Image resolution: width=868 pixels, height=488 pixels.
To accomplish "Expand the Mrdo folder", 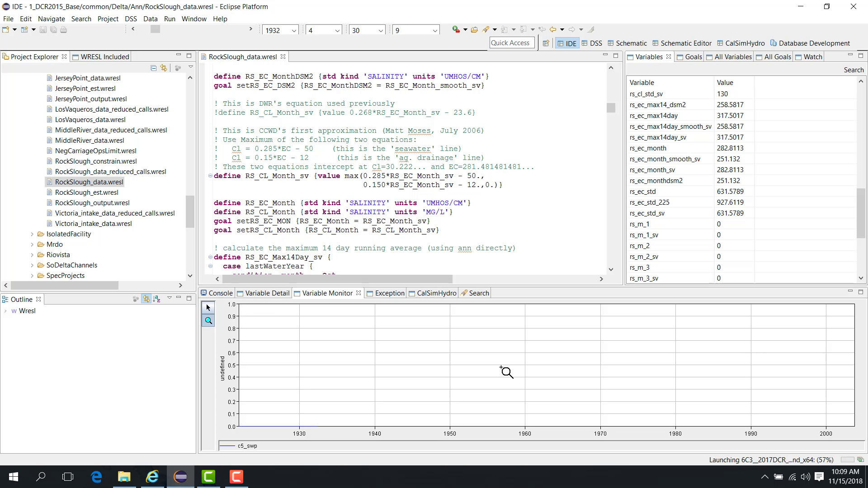I will tap(32, 244).
